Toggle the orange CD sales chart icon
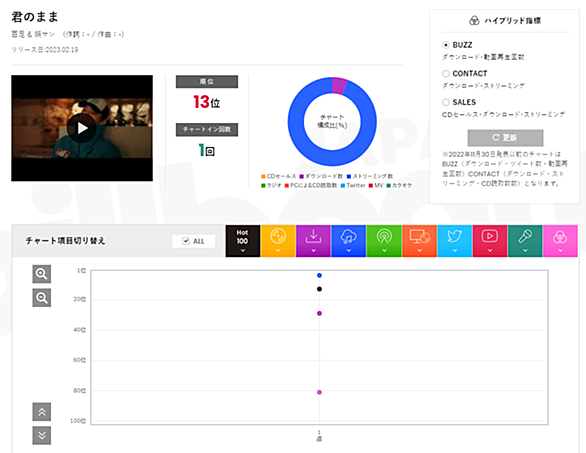 (x=278, y=241)
